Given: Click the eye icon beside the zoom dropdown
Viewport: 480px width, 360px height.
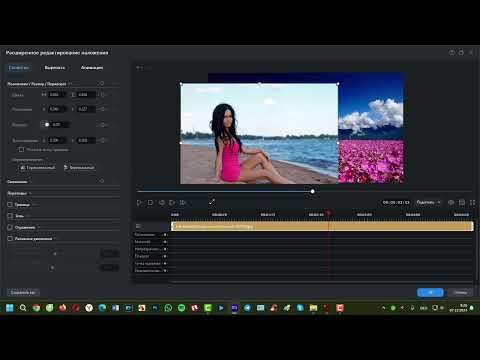Looking at the screenshot, I should pos(451,202).
